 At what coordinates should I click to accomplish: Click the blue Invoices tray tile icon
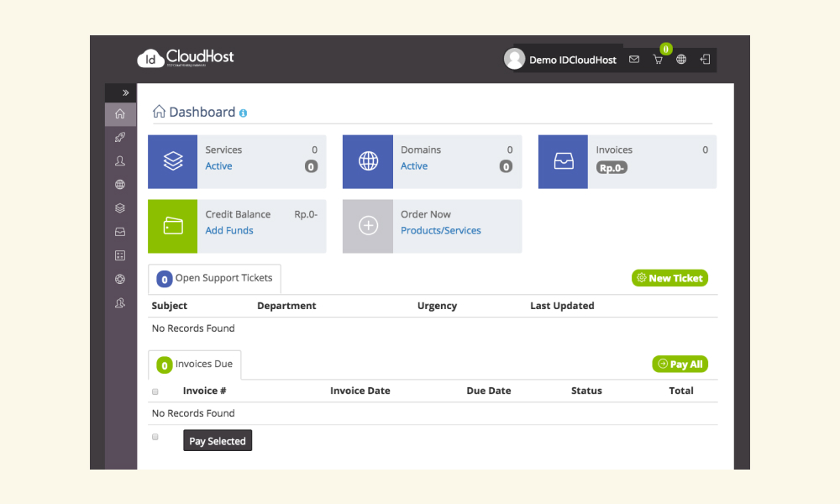pos(563,161)
